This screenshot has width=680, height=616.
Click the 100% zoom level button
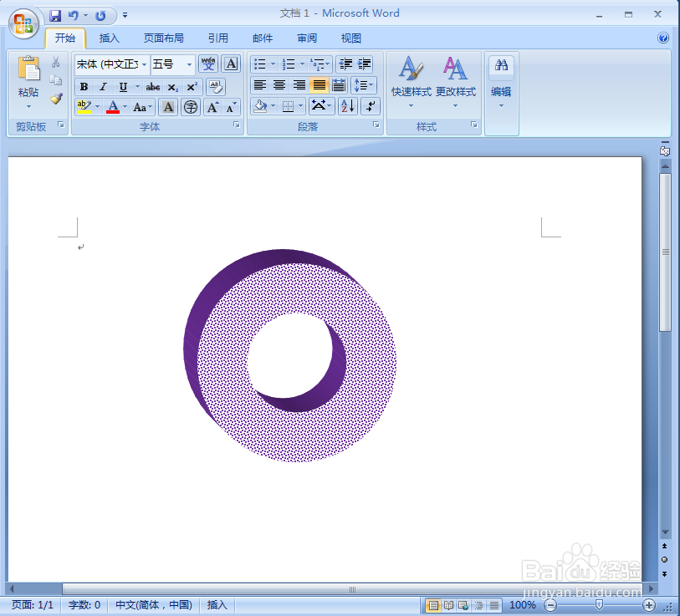[x=523, y=605]
